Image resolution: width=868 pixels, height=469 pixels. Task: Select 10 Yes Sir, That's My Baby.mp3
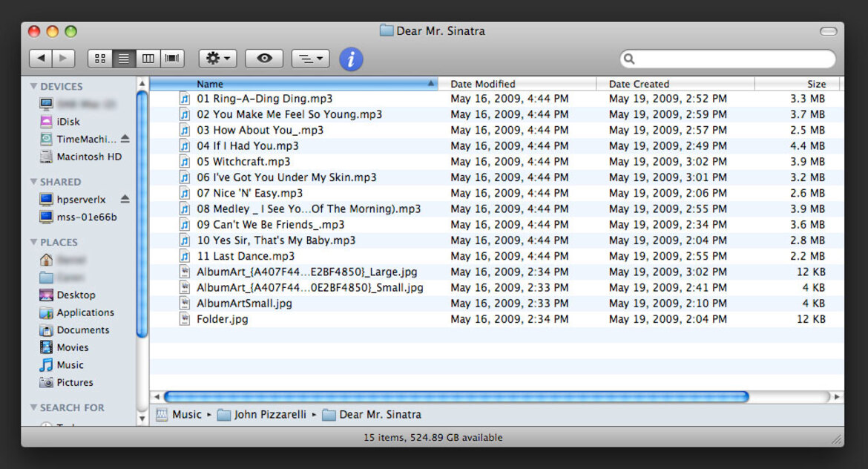[x=276, y=240]
